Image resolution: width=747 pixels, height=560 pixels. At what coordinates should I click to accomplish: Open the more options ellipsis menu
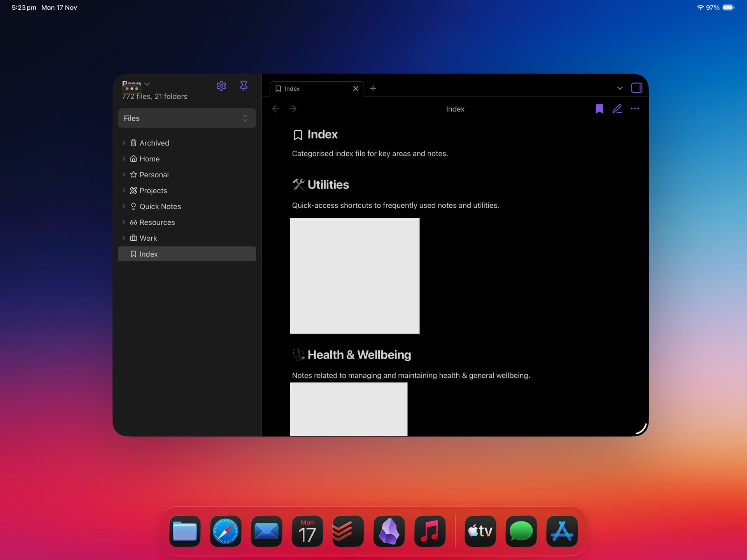(x=635, y=109)
